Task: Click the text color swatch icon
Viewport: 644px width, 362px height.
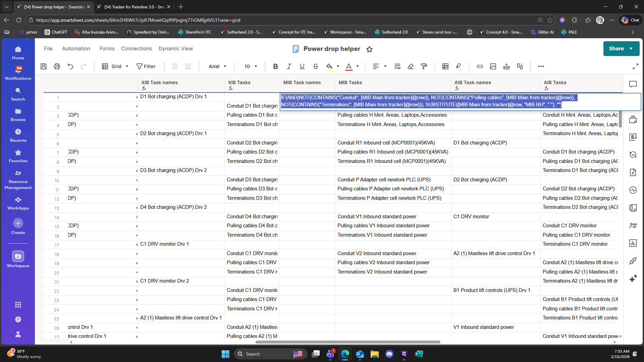Action: pyautogui.click(x=349, y=66)
